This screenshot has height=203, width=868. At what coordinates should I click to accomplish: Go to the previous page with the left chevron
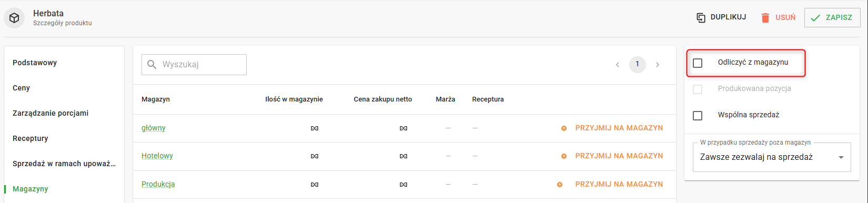[618, 65]
